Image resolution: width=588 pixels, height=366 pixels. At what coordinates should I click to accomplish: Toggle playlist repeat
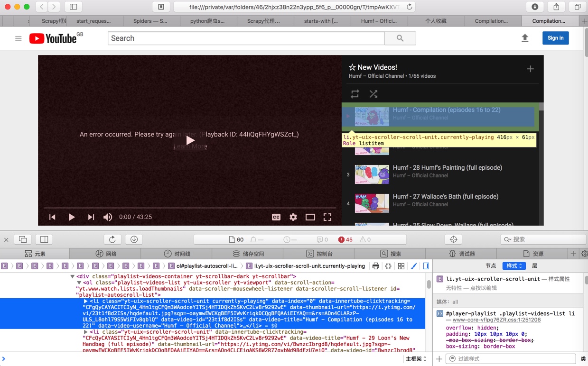tap(355, 94)
